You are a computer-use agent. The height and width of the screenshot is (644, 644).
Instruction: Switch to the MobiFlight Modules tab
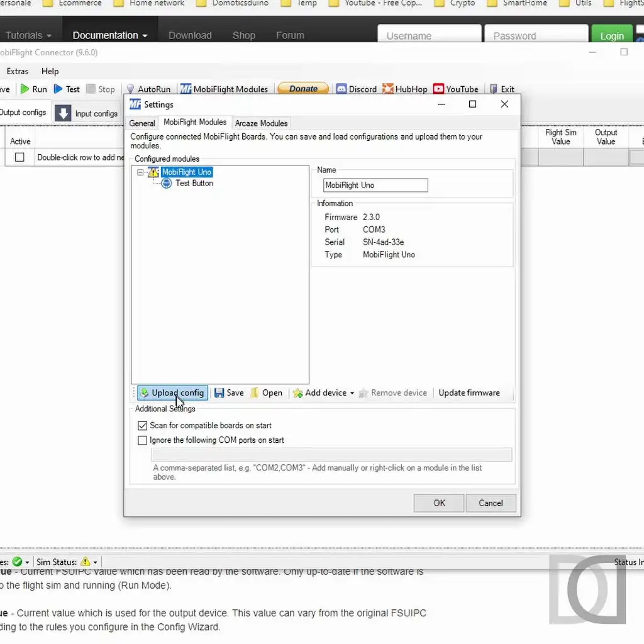tap(195, 122)
